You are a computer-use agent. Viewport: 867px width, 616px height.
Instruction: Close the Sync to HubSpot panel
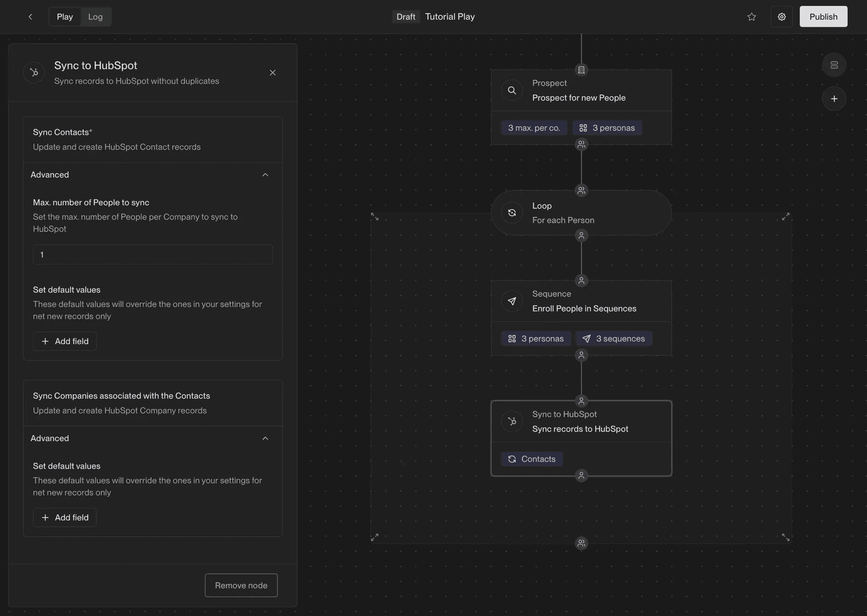273,73
